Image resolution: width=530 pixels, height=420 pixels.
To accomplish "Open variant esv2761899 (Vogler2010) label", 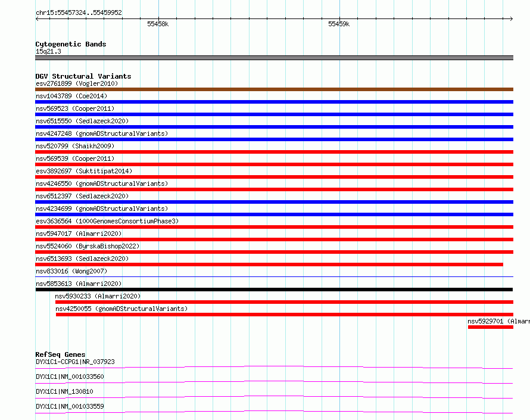I will pos(77,83).
